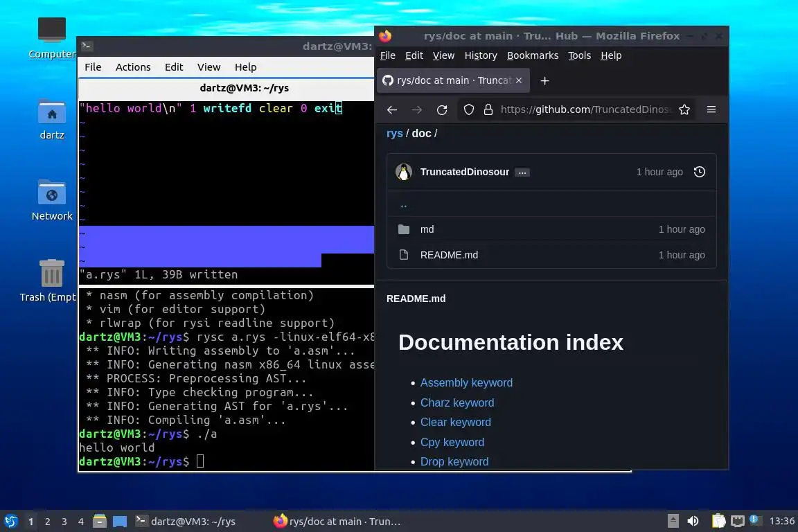Click terminal window menu icon in titlebar
This screenshot has width=798, height=532.
pos(87,46)
